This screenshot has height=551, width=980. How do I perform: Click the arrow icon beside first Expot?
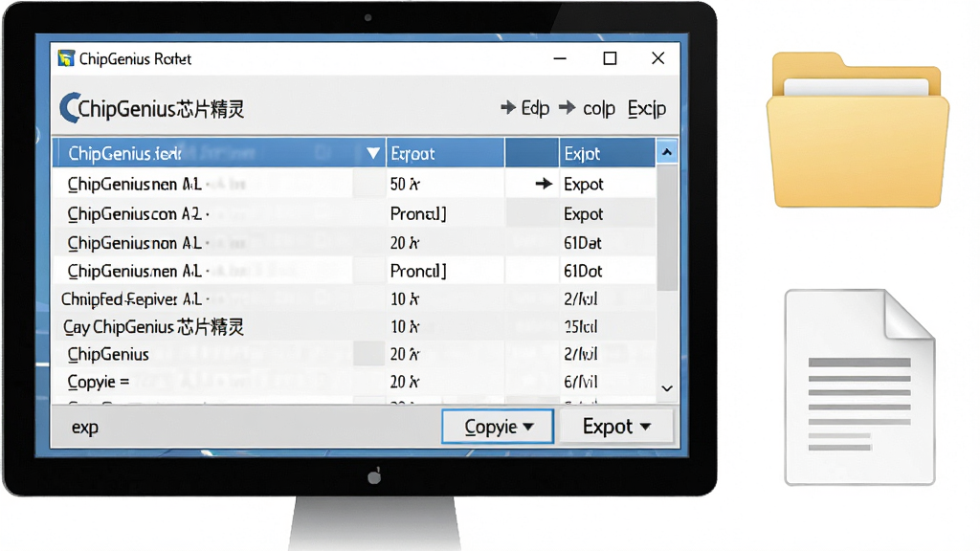click(x=544, y=184)
